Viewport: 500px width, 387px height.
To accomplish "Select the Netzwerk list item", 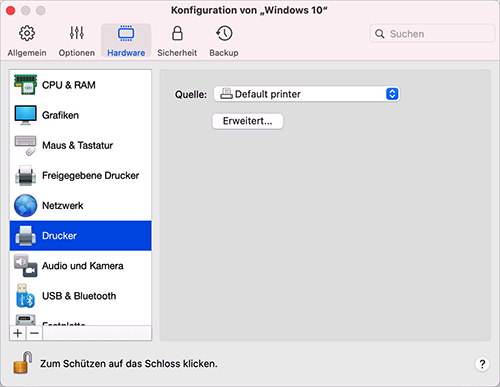I will [x=81, y=205].
